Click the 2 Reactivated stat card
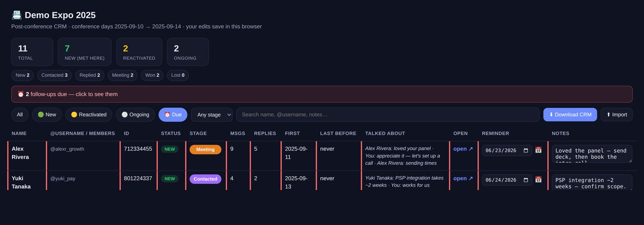The height and width of the screenshot is (225, 644). pos(139,52)
